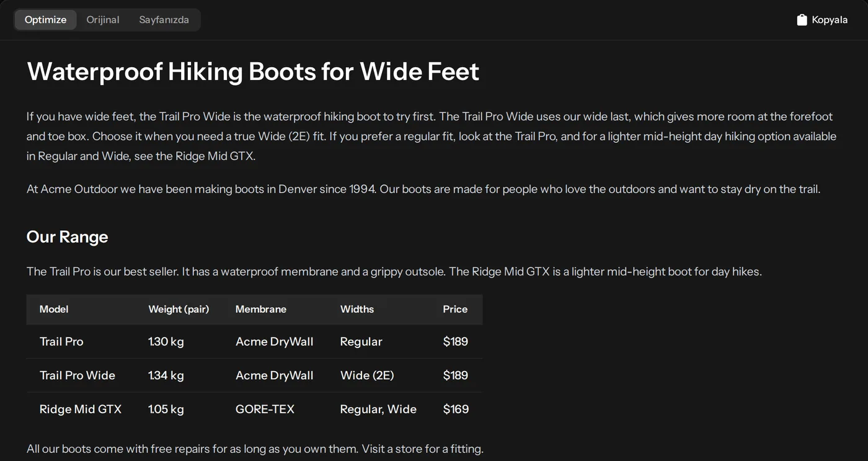Click the $189 price in the Trail Pro Wide row
The height and width of the screenshot is (461, 868).
tap(456, 375)
